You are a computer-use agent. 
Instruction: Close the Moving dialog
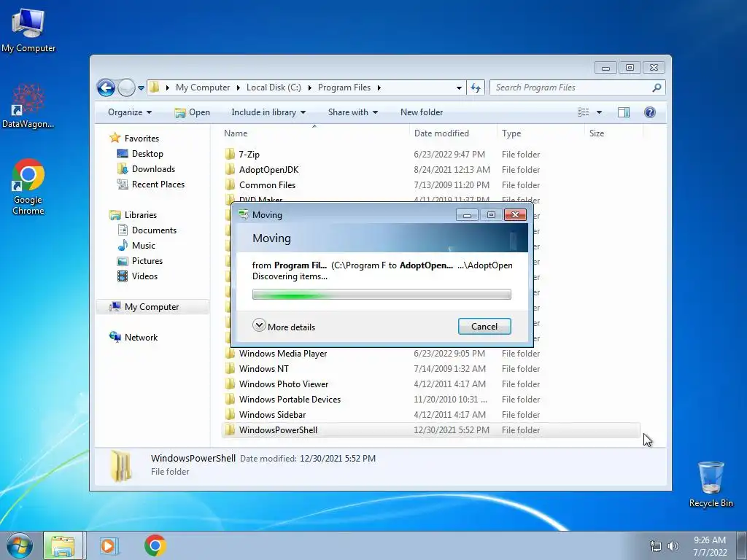[x=515, y=215]
